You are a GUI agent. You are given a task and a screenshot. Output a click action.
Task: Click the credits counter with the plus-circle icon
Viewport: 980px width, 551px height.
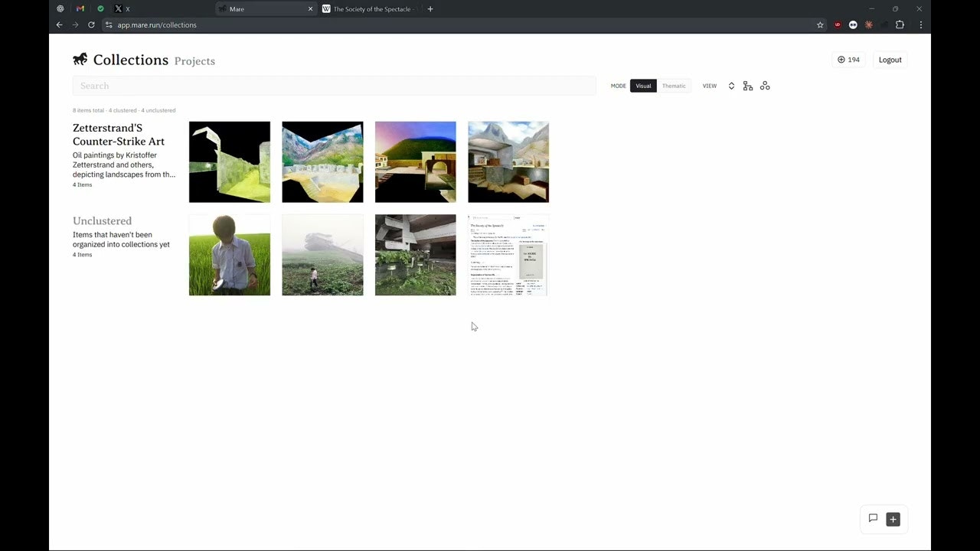click(848, 60)
